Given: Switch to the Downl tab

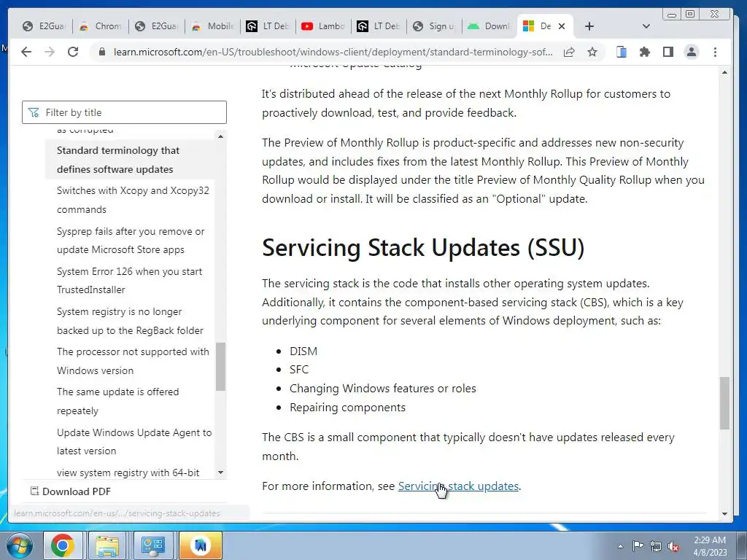Looking at the screenshot, I should [489, 26].
